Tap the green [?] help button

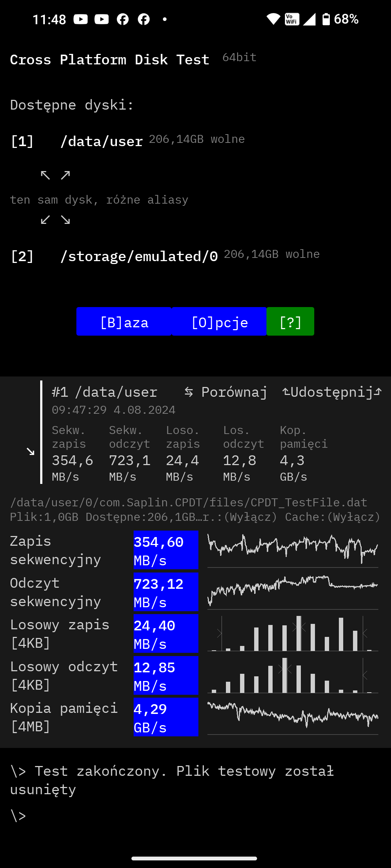(290, 322)
